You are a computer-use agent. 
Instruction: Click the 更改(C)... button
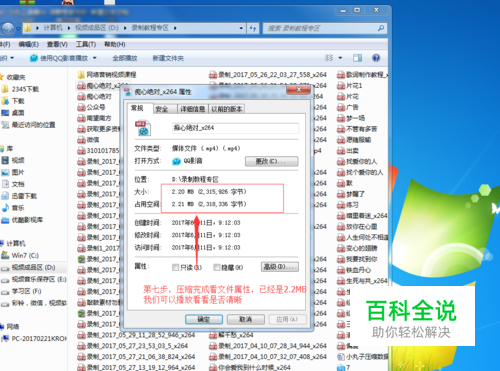pos(272,161)
